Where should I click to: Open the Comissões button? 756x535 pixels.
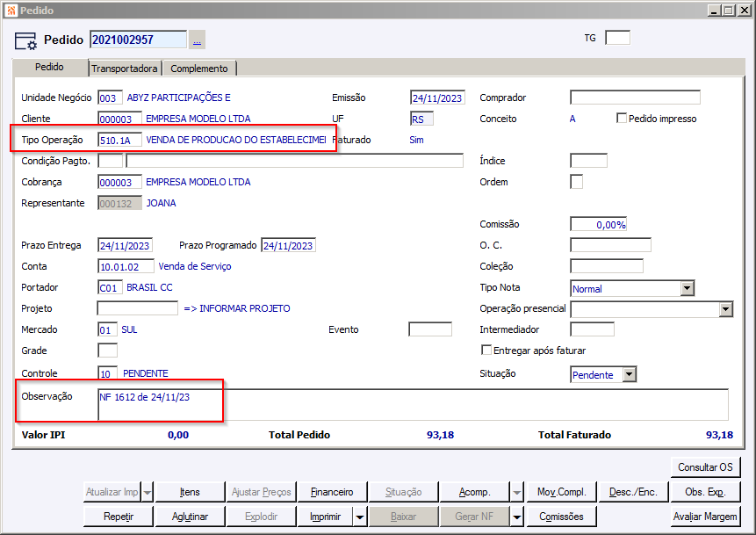pos(562,517)
